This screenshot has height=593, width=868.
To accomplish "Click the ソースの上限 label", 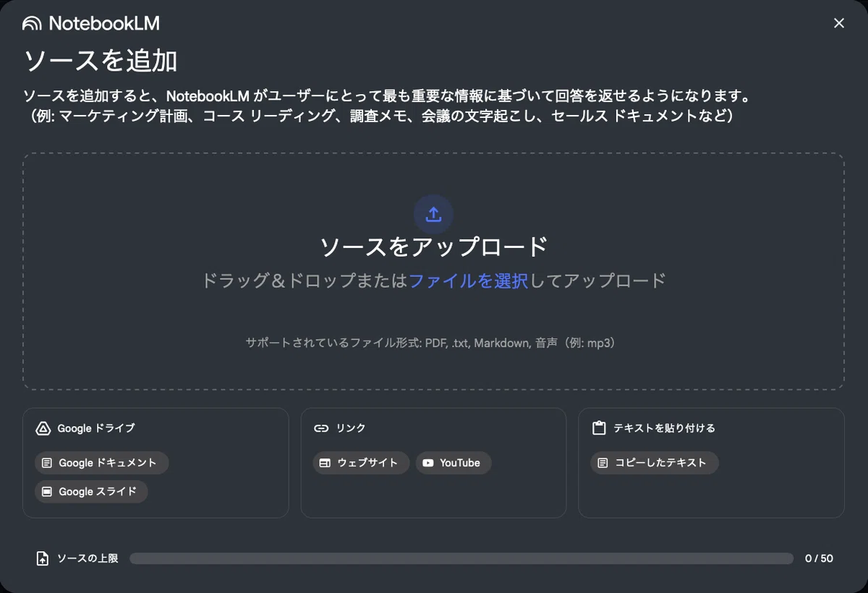I will 88,558.
